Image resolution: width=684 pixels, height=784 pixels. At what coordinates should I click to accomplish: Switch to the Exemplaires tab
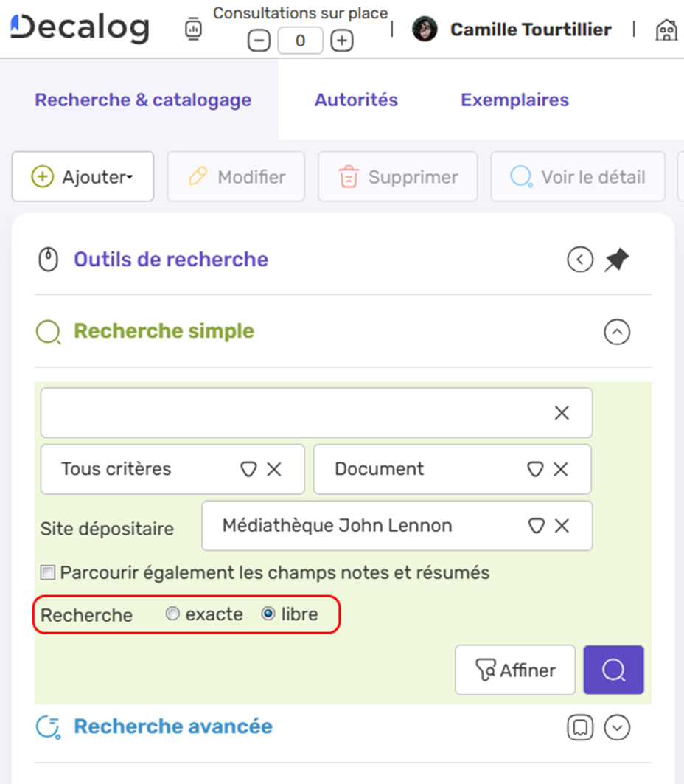coord(514,100)
